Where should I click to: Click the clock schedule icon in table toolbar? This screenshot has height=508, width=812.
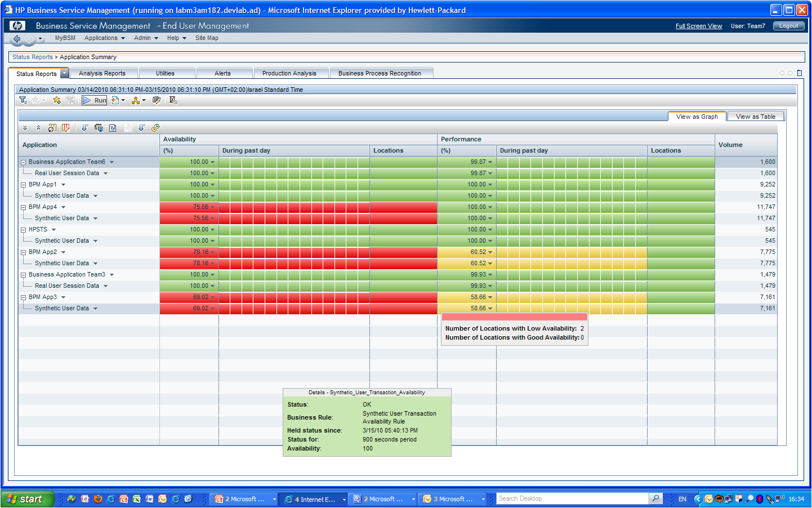tap(155, 128)
